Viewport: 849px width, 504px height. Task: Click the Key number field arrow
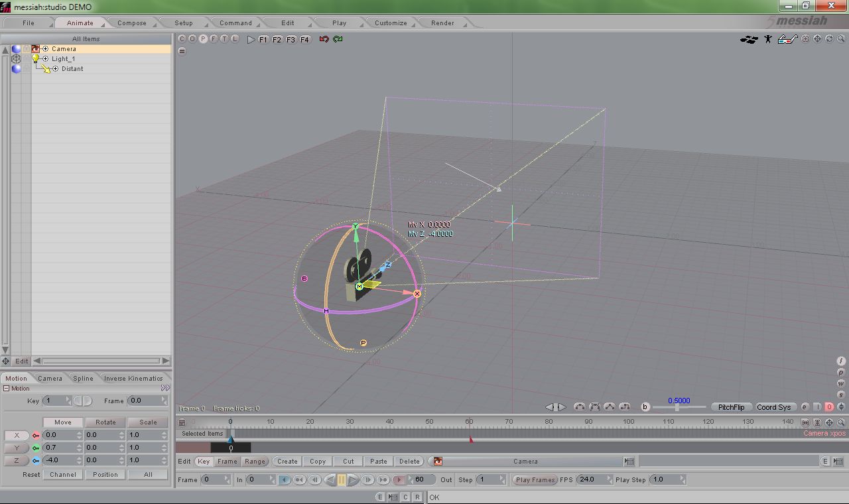(x=68, y=401)
